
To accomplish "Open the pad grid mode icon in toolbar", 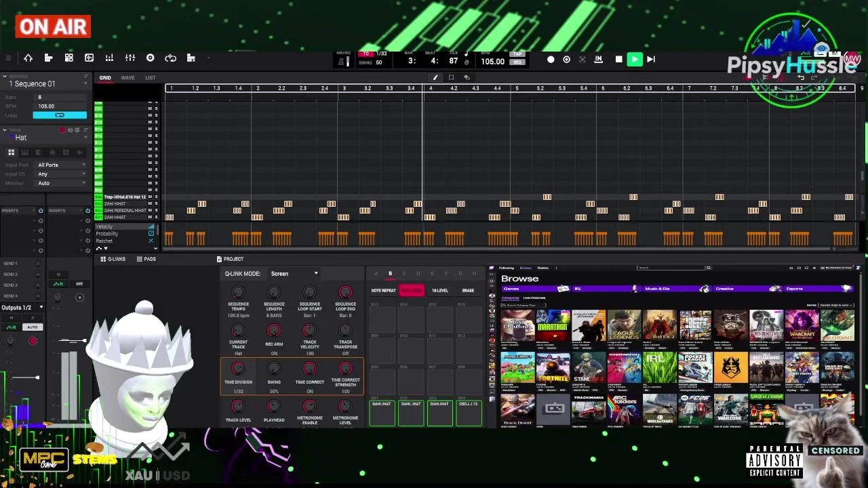I will click(68, 58).
